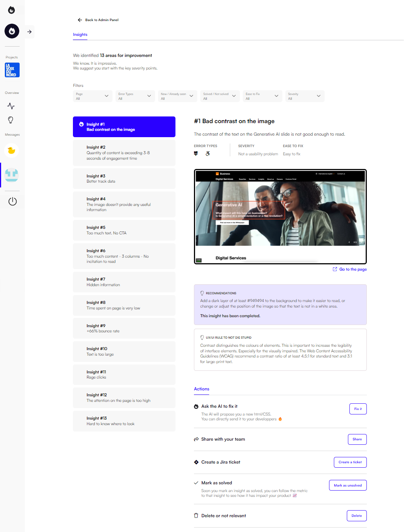This screenshot has width=409, height=532.
Task: Click the lightbulb icon in Recommendations box
Action: coord(202,293)
